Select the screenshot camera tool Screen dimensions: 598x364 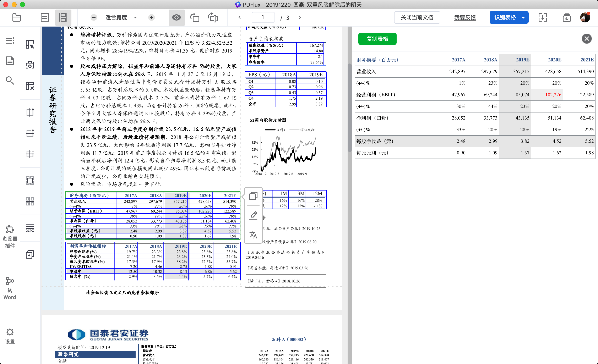click(x=30, y=65)
